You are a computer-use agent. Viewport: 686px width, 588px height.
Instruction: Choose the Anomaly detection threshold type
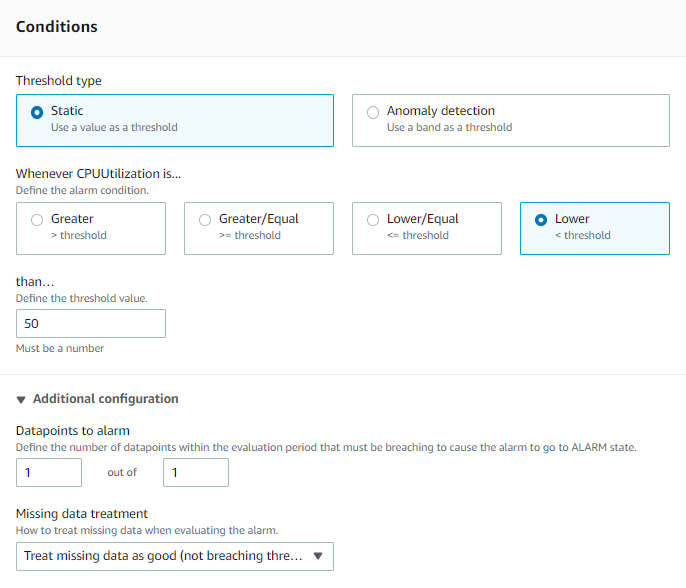coord(373,112)
